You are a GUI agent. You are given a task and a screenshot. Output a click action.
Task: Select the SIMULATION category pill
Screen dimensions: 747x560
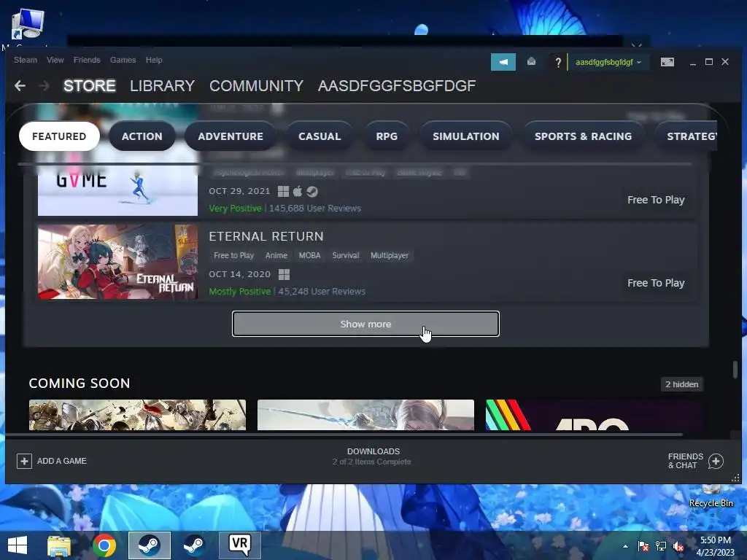pos(466,136)
